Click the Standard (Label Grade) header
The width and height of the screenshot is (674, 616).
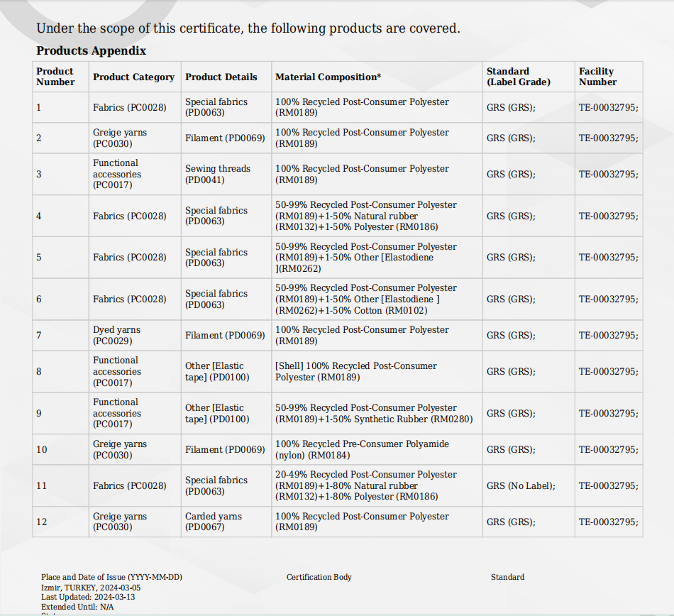(518, 77)
